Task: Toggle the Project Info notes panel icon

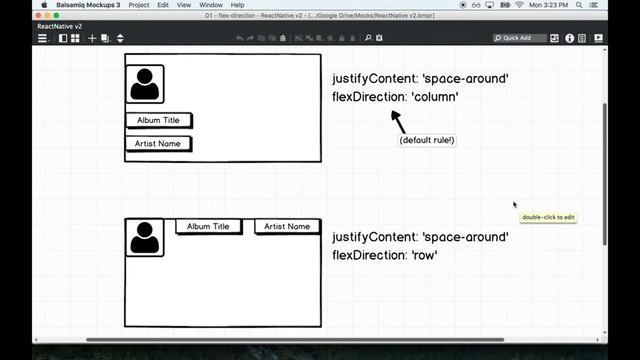Action: [x=582, y=38]
